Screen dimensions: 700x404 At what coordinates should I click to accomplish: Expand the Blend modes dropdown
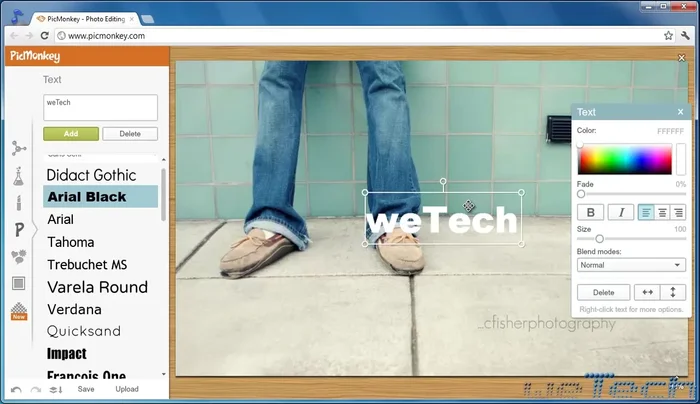[x=630, y=265]
